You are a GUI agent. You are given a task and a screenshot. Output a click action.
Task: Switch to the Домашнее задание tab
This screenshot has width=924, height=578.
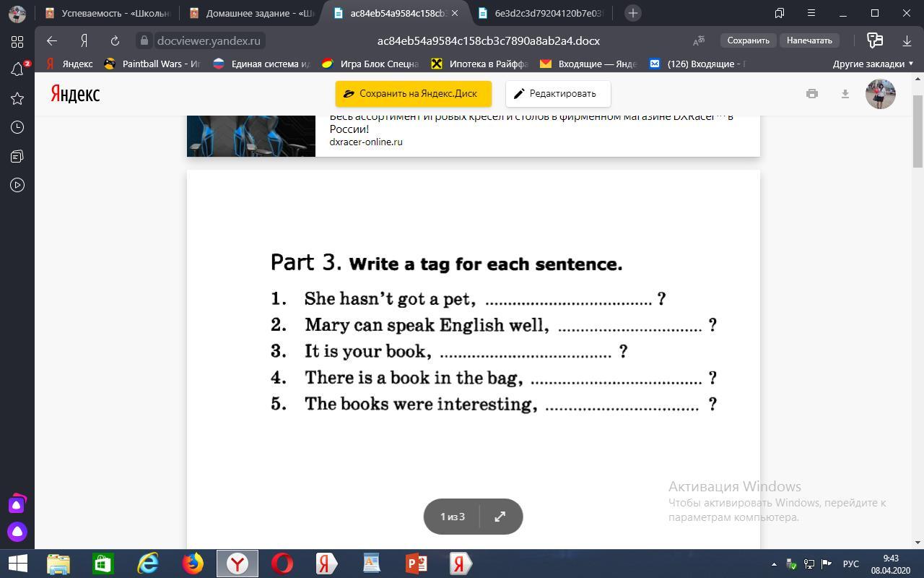coord(251,13)
